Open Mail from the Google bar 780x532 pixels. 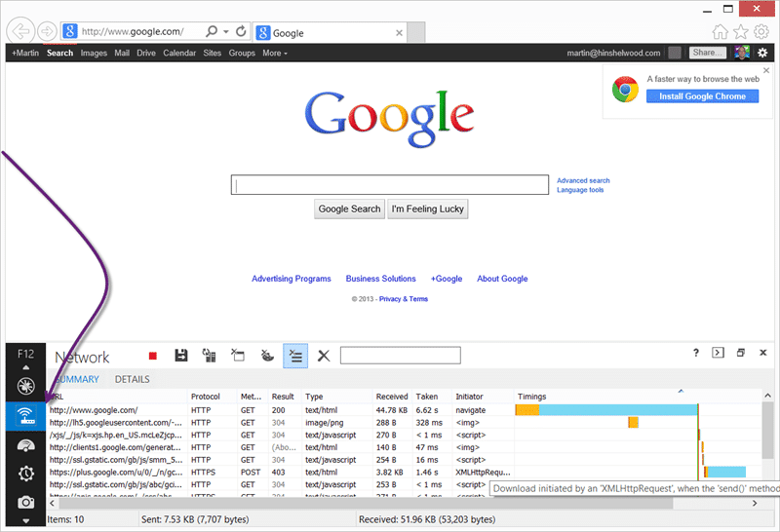point(122,53)
